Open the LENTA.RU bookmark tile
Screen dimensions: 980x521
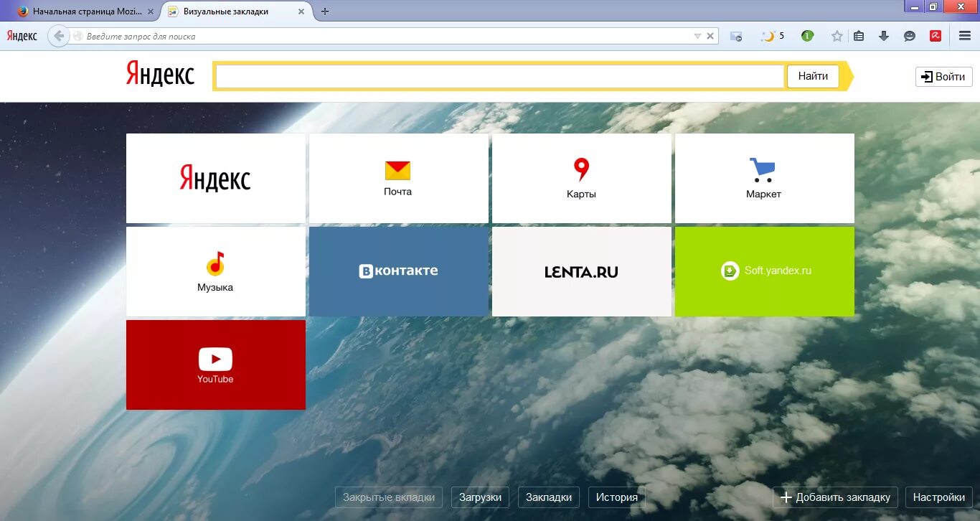(582, 271)
